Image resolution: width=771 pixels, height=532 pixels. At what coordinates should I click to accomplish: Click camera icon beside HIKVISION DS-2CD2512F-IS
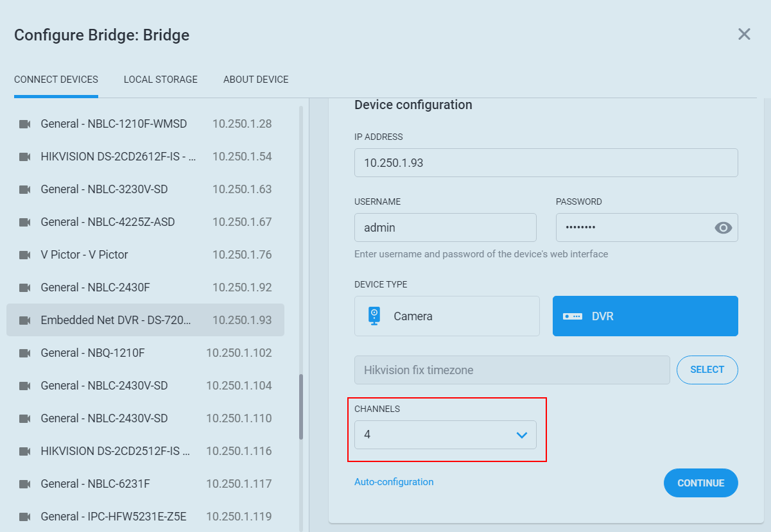[x=25, y=451]
